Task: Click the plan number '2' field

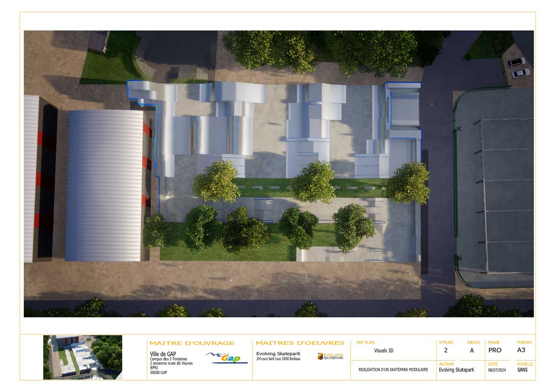Action: 445,350
